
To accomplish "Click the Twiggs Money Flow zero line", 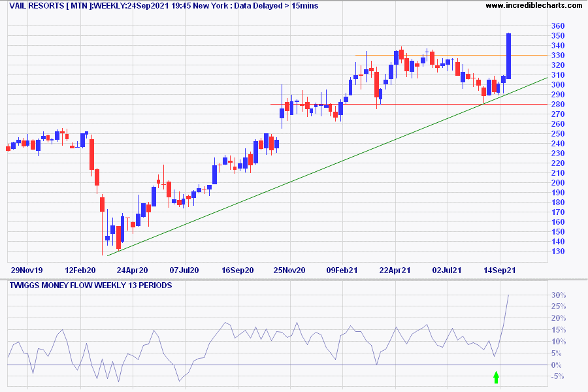I will click(x=278, y=365).
